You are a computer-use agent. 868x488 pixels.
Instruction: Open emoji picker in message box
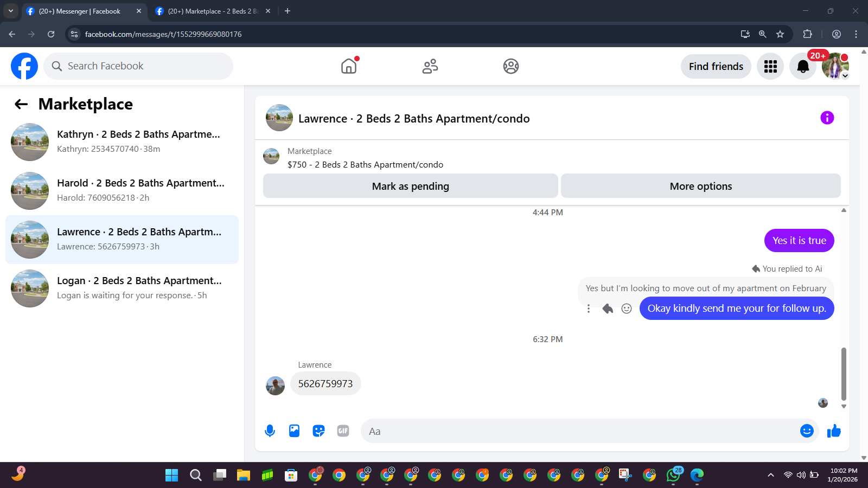click(x=807, y=431)
